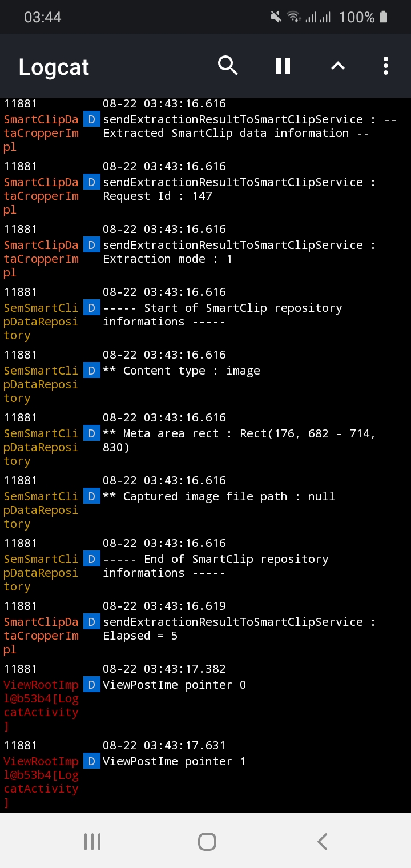Select the "SmartClipDataCropperImpl" tag label

[x=41, y=132]
